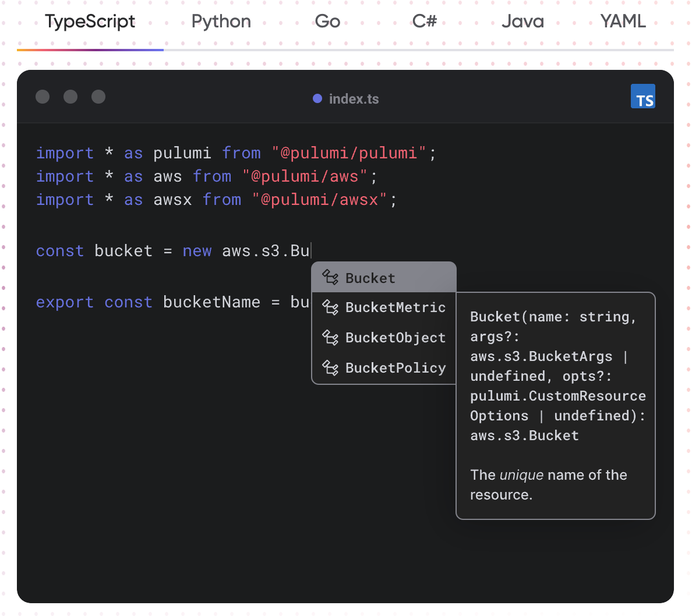Screen dimensions: 692x616
Task: Click the Bucket signature tooltip text
Action: tap(558, 376)
